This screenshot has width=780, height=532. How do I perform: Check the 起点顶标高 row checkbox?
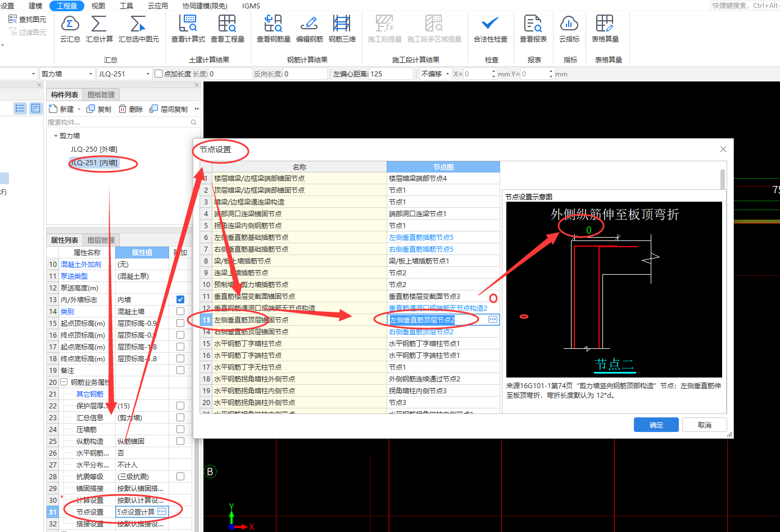click(x=180, y=323)
